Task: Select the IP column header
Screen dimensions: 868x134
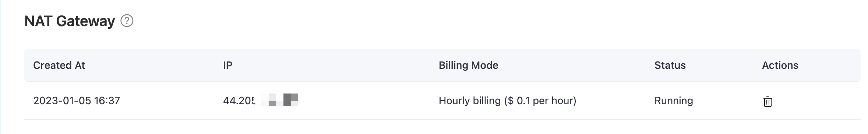Action: point(227,65)
